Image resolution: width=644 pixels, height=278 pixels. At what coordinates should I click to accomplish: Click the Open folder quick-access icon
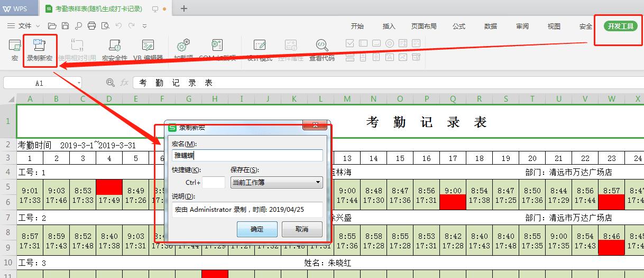tap(52, 25)
